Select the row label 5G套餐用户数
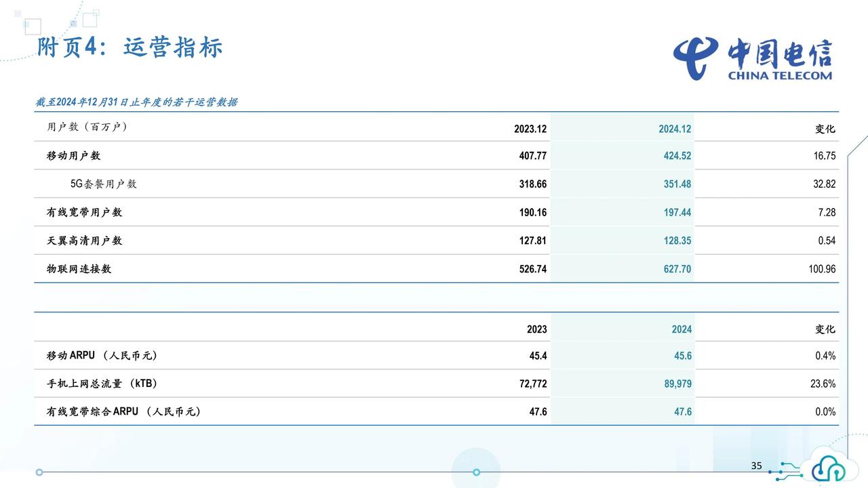Screen dimensions: 868x488 tap(104, 184)
